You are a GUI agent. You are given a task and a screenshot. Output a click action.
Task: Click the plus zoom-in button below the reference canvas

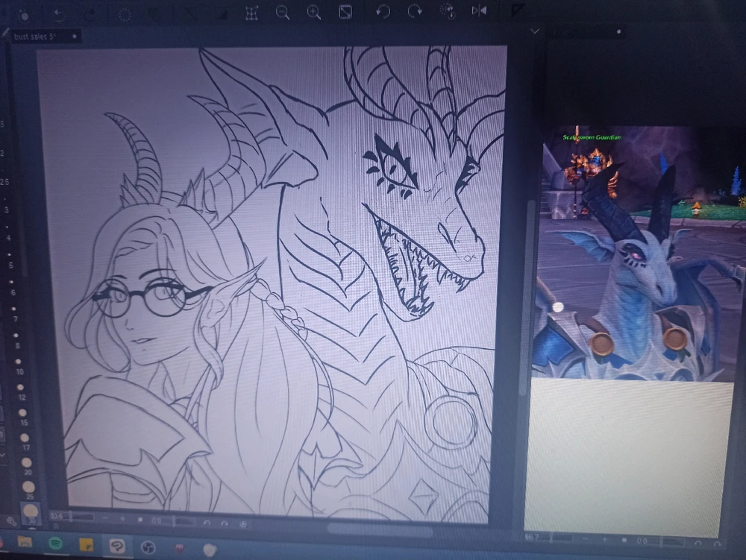click(x=605, y=539)
